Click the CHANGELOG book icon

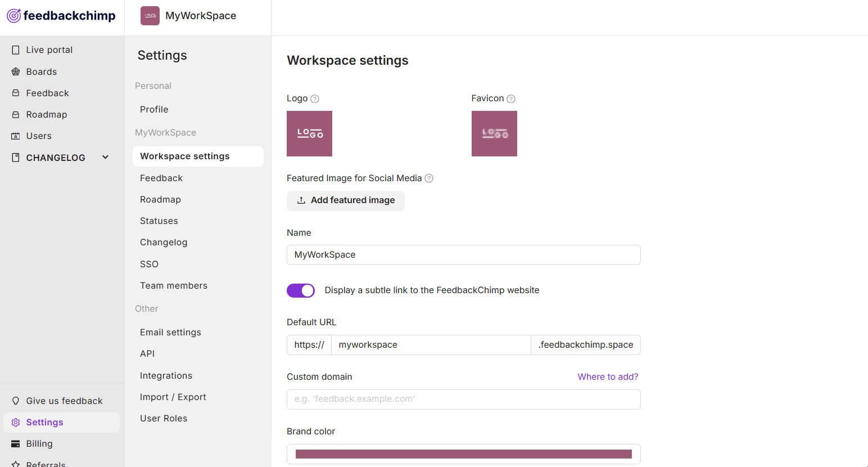click(16, 158)
